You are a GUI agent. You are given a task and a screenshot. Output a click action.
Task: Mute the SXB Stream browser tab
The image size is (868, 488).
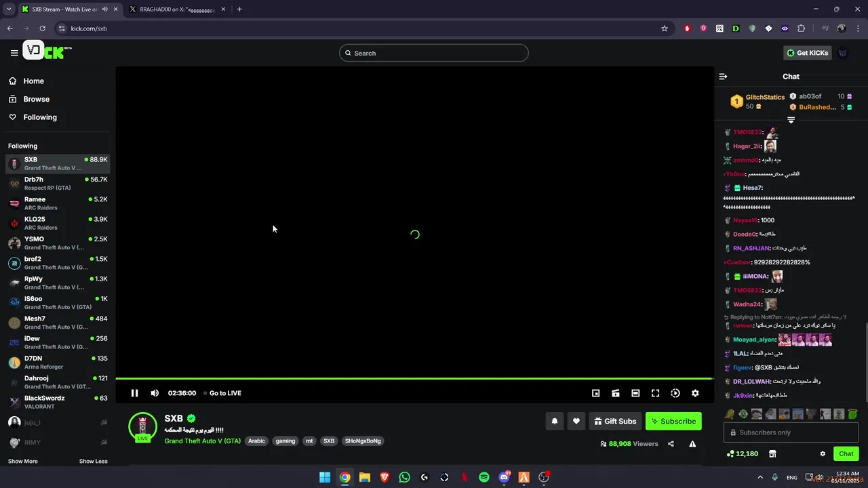[x=104, y=9]
